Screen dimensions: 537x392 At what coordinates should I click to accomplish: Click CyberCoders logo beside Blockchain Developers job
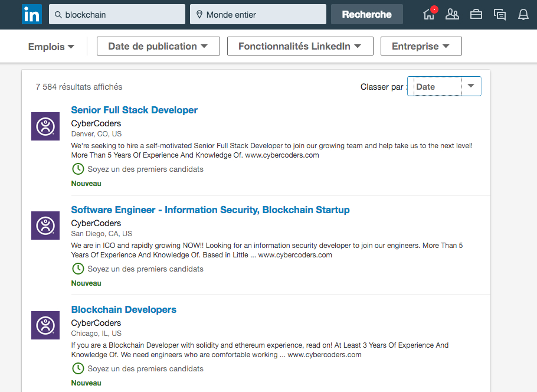[x=45, y=325]
